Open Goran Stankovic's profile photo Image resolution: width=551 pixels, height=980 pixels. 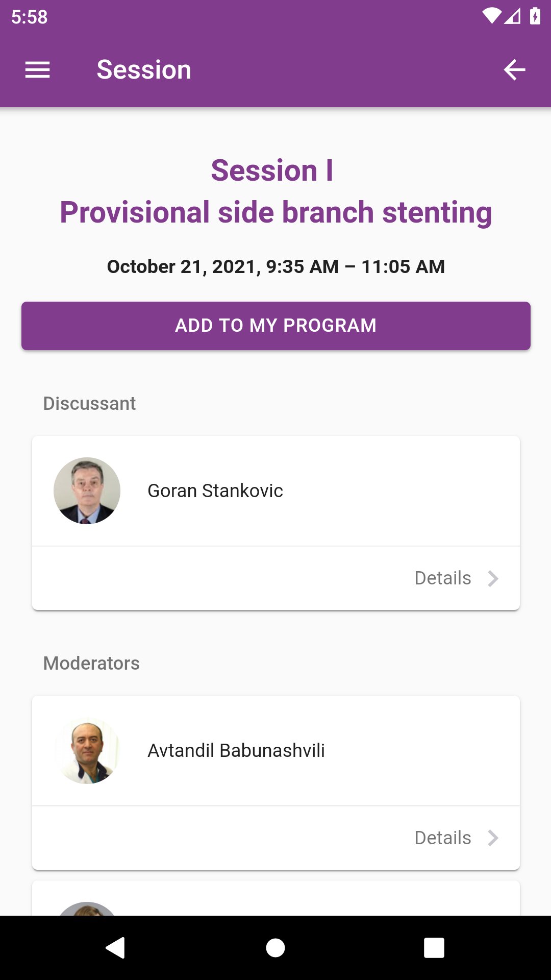(x=87, y=491)
